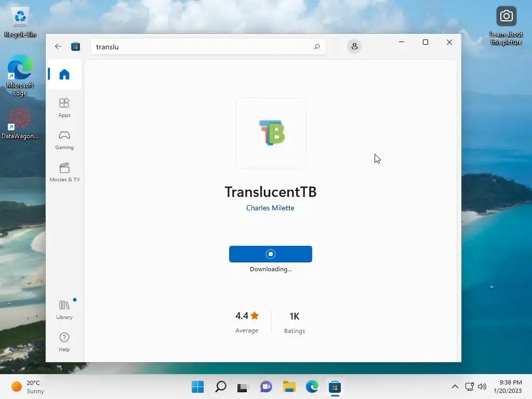
Task: Click the volume speaker icon
Action: coord(482,387)
